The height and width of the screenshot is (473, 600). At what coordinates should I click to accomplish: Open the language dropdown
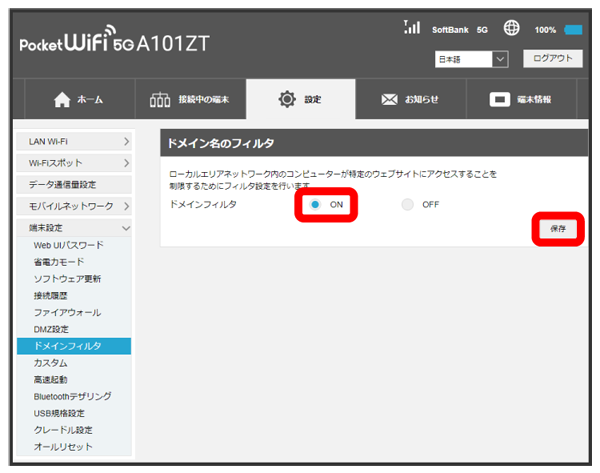472,60
